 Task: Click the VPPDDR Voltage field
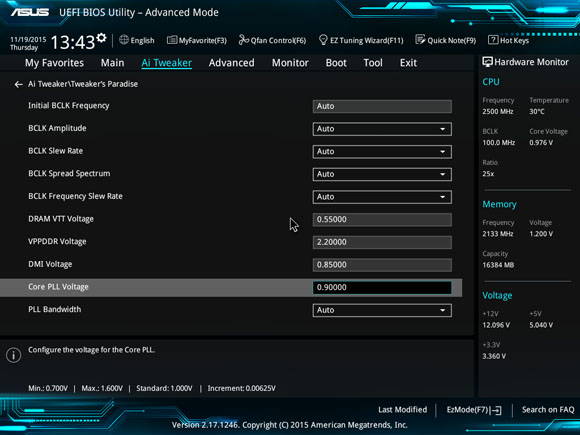pos(382,242)
